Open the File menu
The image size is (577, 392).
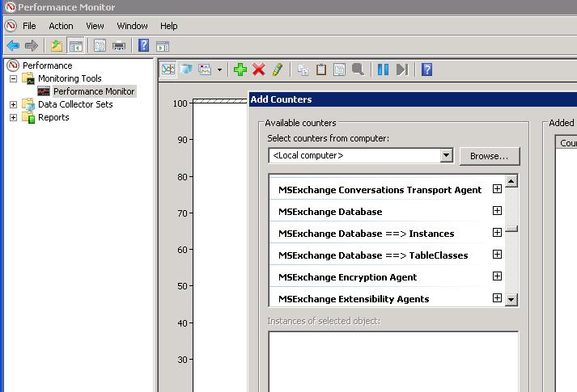pyautogui.click(x=29, y=26)
